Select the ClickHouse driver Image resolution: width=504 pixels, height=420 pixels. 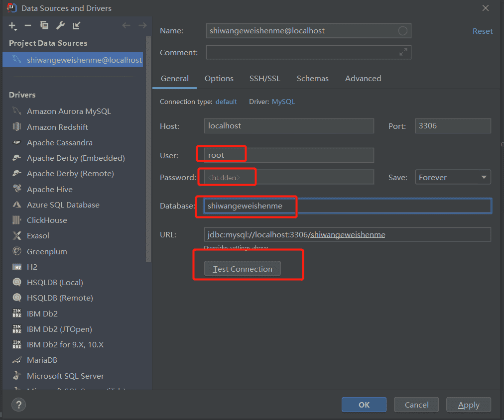[x=47, y=220]
